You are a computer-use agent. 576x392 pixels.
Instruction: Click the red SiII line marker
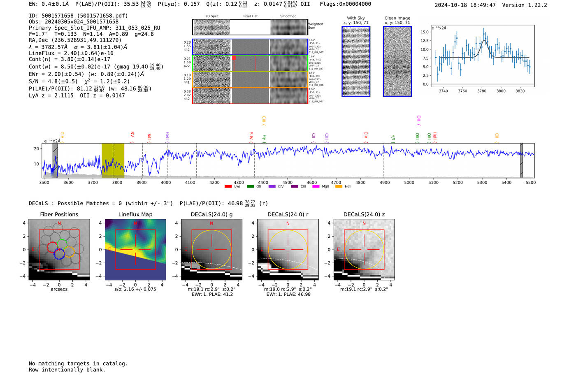tap(149, 137)
